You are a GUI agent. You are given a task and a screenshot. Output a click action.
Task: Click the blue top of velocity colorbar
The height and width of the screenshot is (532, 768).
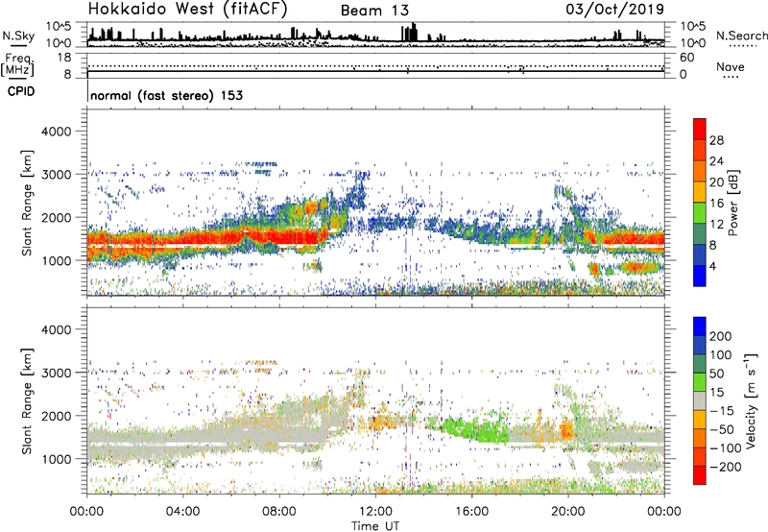(x=700, y=326)
